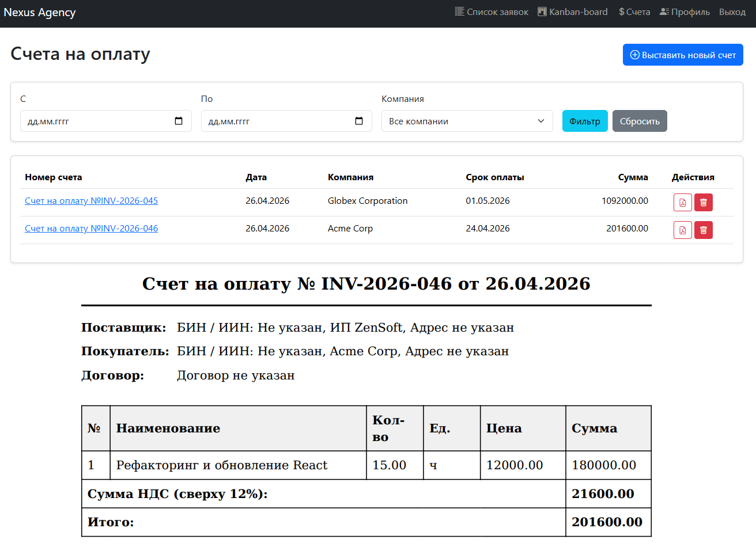Go to Счета navbar item
756x551 pixels.
pos(634,12)
